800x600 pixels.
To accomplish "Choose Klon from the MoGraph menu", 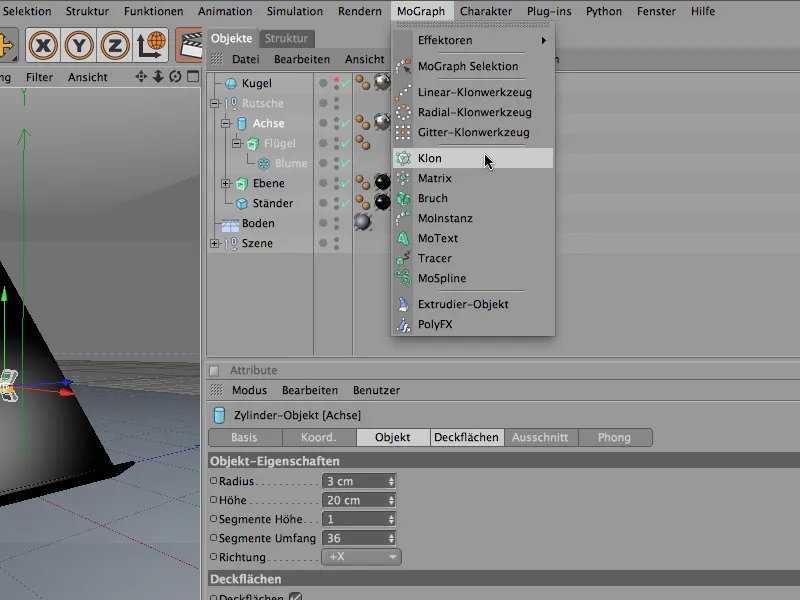I will click(430, 159).
